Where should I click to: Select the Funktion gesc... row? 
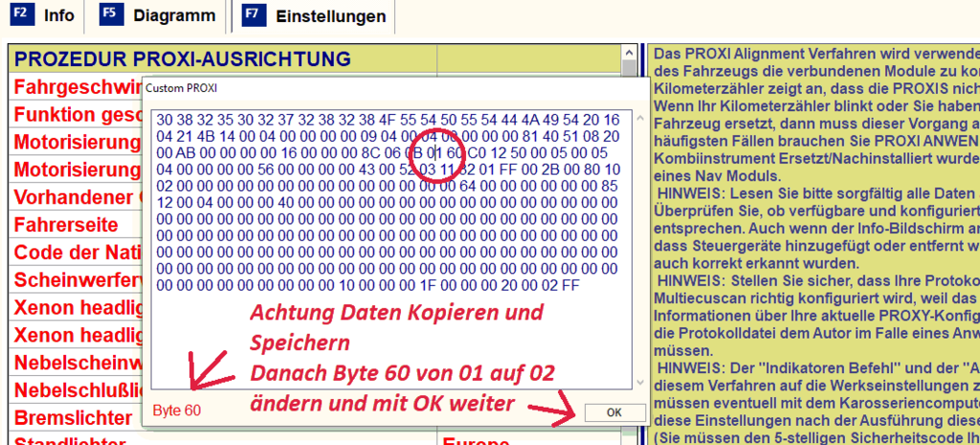[x=77, y=115]
